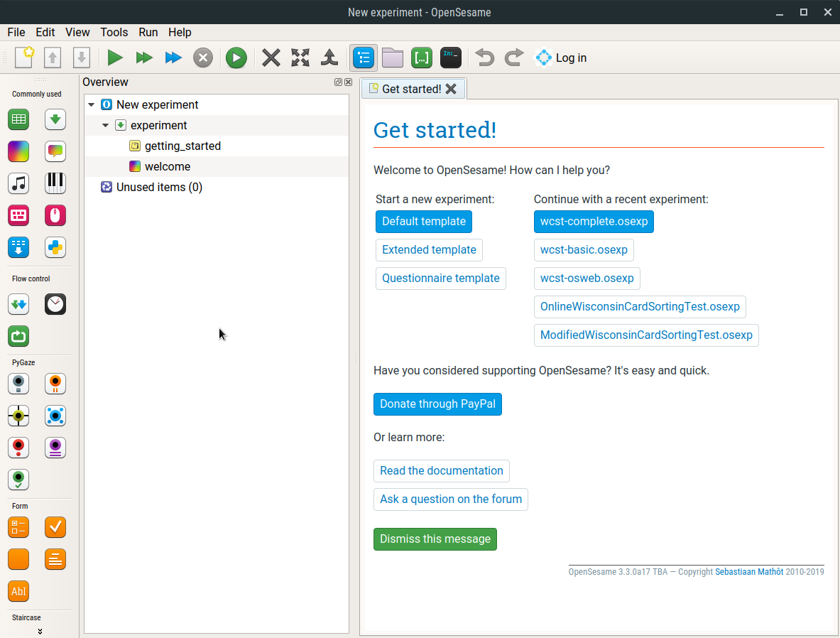Open recent experiment wcst-complete.osexp

point(594,222)
